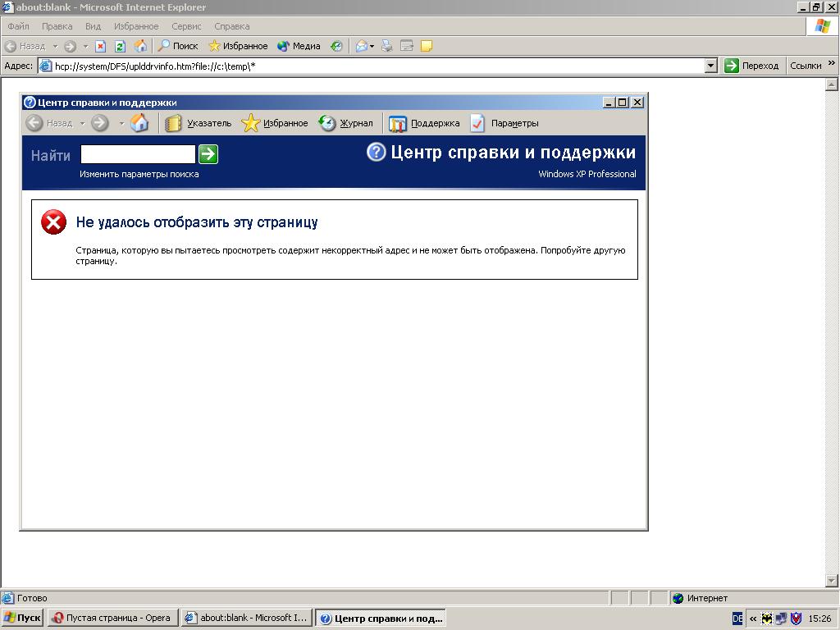Expand the links bar chevron

[x=832, y=63]
